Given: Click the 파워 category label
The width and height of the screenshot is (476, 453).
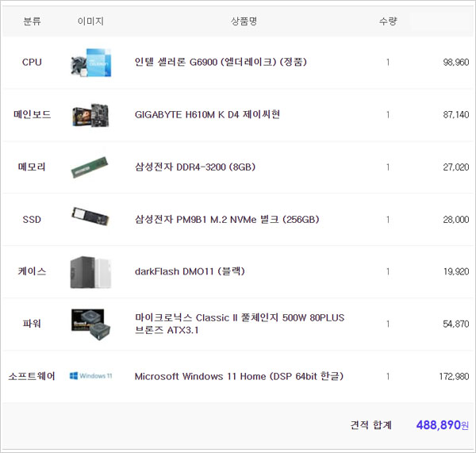Looking at the screenshot, I should 32,324.
